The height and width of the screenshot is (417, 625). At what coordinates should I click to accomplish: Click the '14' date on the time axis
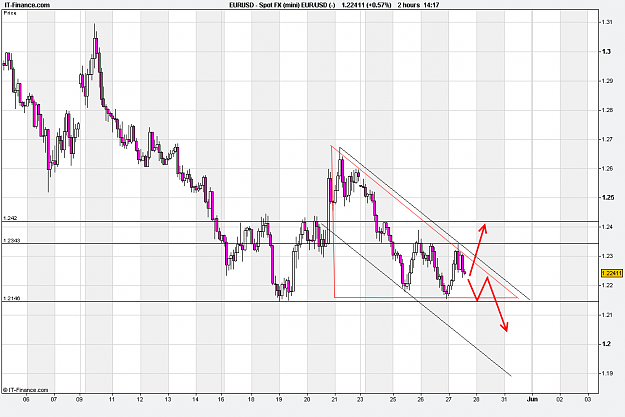(x=195, y=399)
